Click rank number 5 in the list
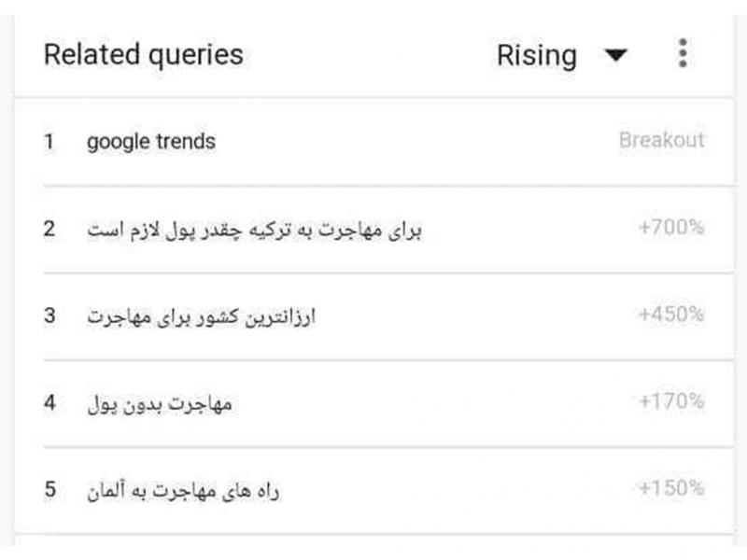 coord(49,489)
